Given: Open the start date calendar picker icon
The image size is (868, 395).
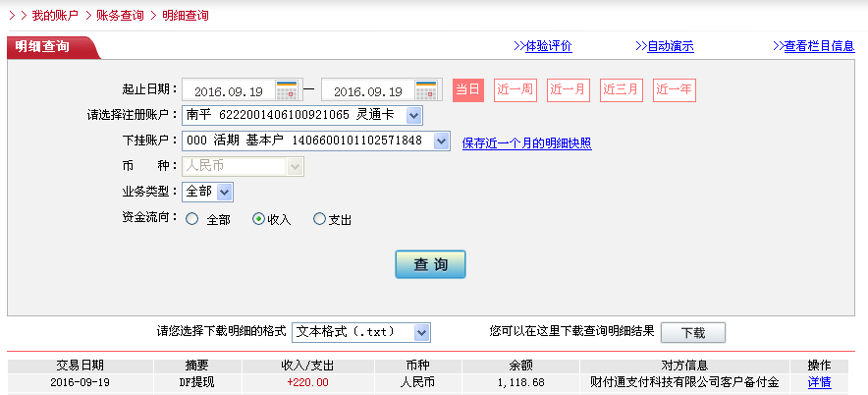Looking at the screenshot, I should 287,90.
